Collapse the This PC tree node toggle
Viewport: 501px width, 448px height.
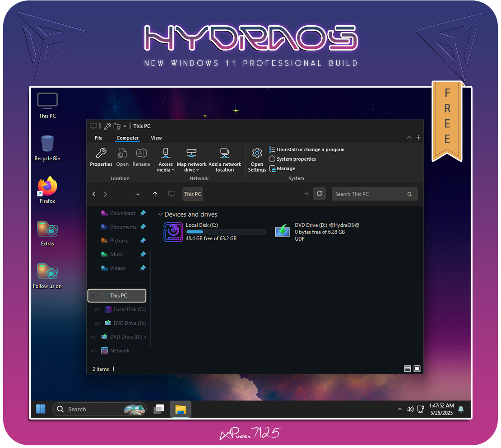[94, 295]
